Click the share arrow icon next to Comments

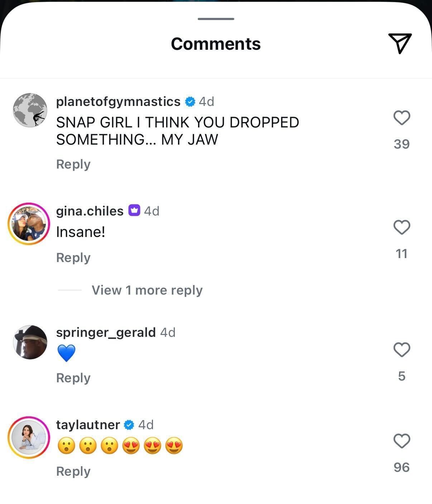pyautogui.click(x=400, y=44)
